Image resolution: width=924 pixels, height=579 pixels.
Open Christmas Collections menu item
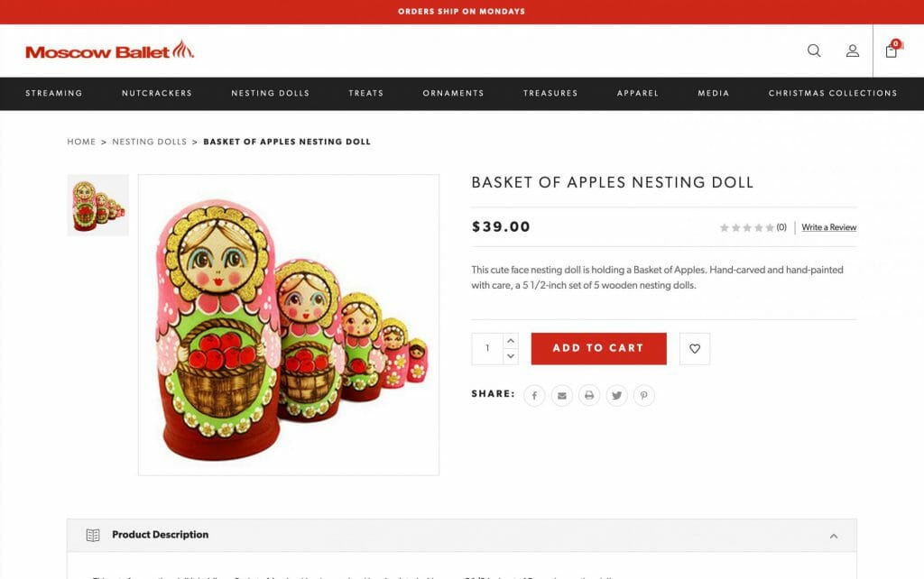[833, 93]
